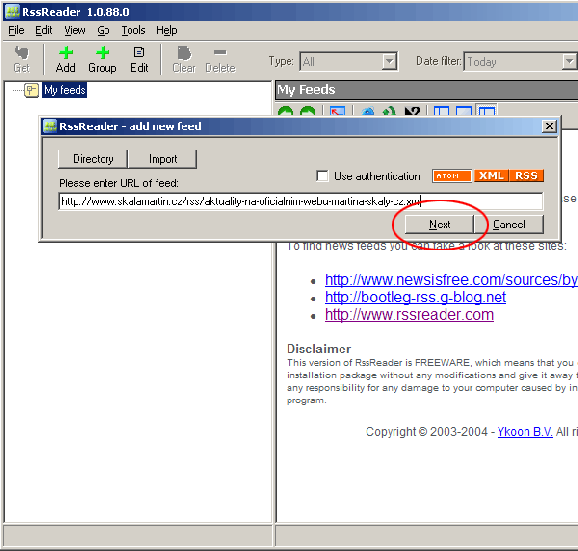Click the Disclaimer heading text
This screenshot has height=551, width=578.
tap(319, 349)
